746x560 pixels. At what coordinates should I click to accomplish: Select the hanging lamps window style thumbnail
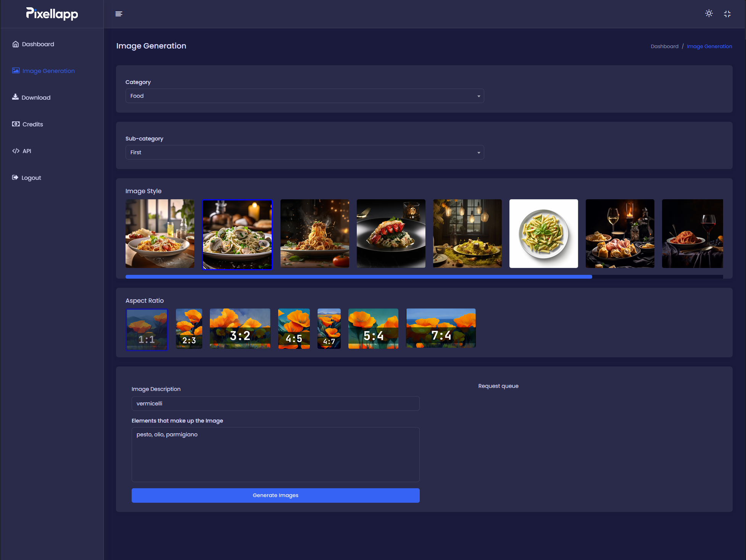pyautogui.click(x=467, y=233)
